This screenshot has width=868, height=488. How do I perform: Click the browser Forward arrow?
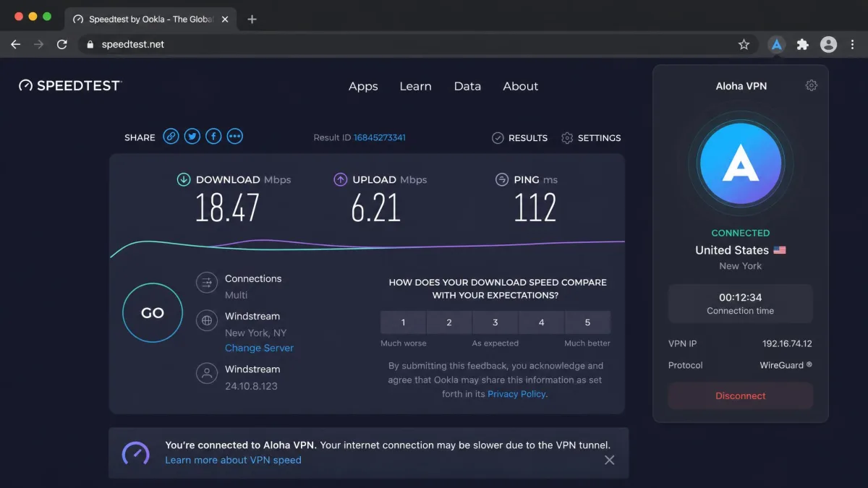39,44
